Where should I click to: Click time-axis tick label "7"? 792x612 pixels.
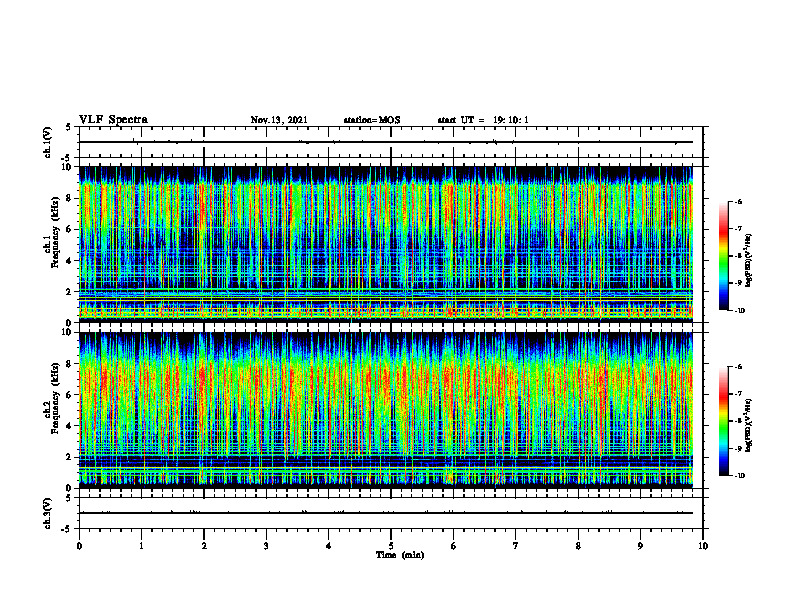coord(516,546)
